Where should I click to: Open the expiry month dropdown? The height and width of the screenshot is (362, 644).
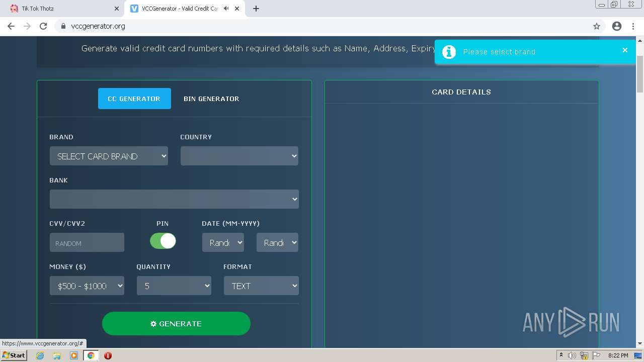223,242
